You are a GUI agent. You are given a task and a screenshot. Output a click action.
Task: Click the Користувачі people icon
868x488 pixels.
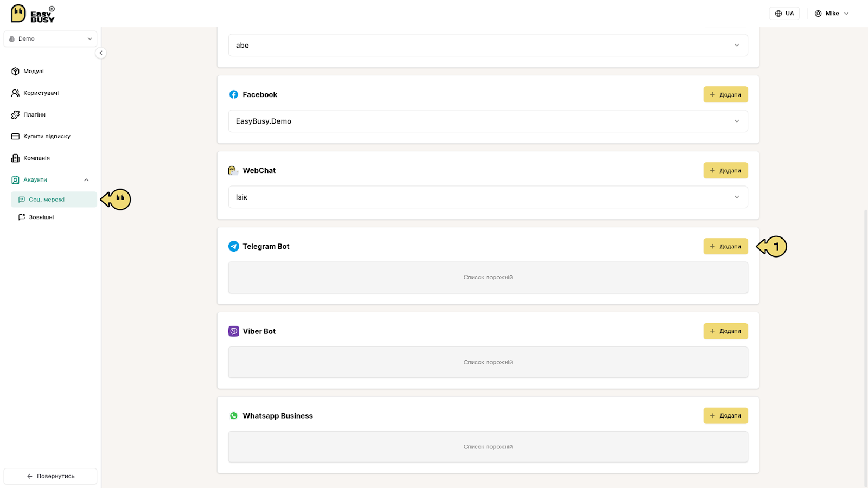point(15,93)
